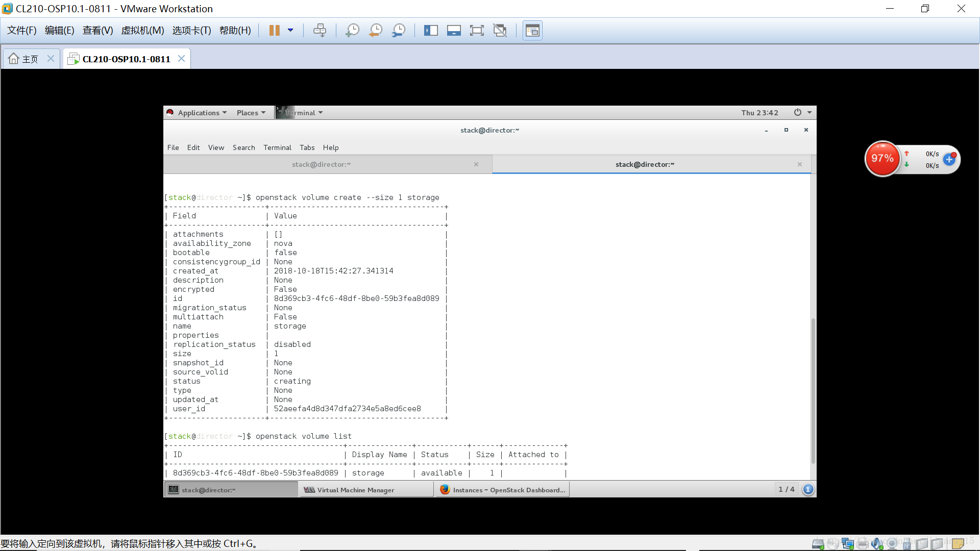Toggle Unity mode
The height and width of the screenshot is (551, 980).
[500, 30]
